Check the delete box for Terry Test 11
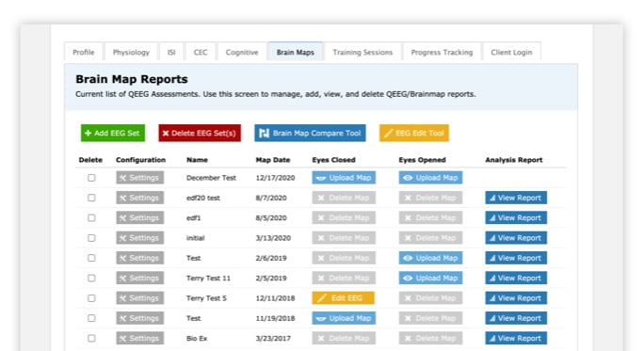 pyautogui.click(x=91, y=279)
